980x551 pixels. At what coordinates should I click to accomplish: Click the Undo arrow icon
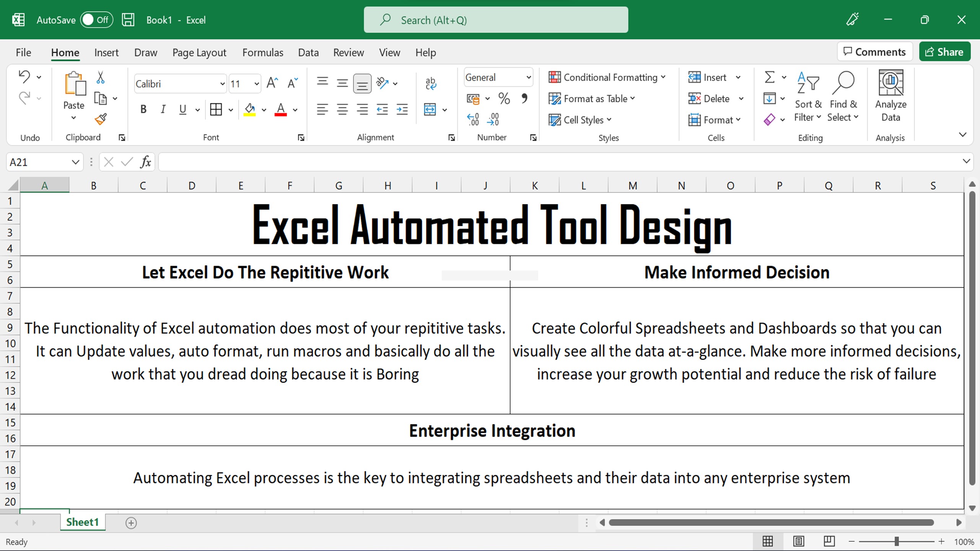(24, 77)
